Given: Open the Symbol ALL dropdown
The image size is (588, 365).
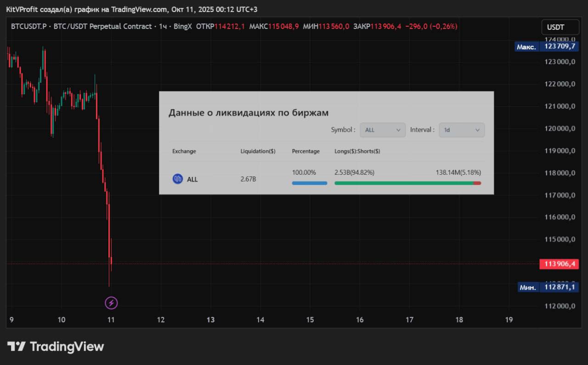Looking at the screenshot, I should pos(382,130).
